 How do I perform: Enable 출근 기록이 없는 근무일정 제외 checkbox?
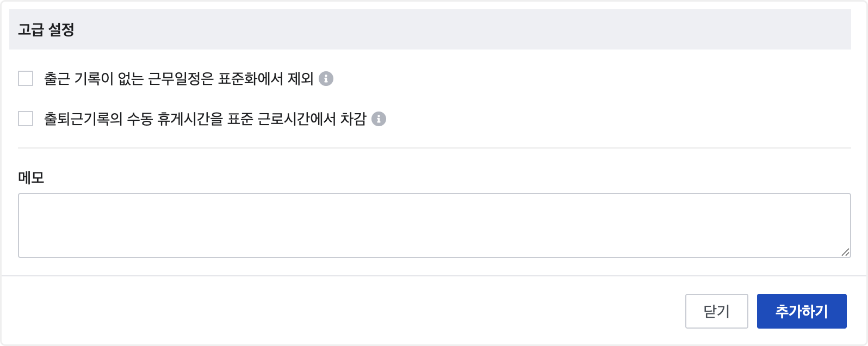pyautogui.click(x=26, y=79)
